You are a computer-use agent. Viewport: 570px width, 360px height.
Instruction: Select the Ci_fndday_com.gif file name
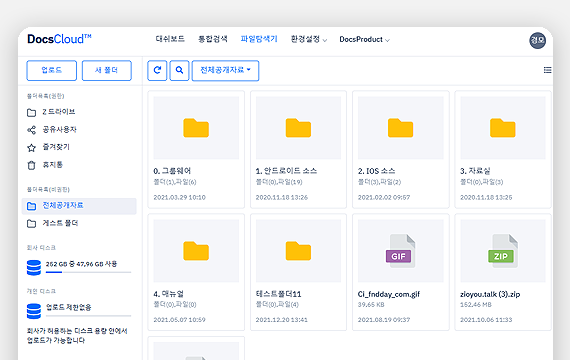point(389,294)
